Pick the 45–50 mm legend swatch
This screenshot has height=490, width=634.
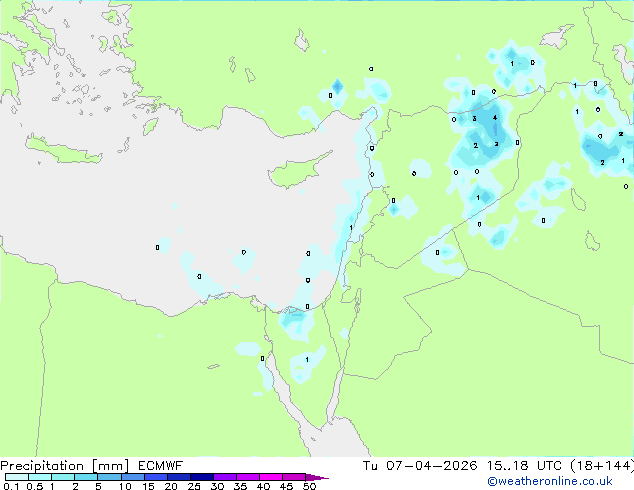coord(294,477)
